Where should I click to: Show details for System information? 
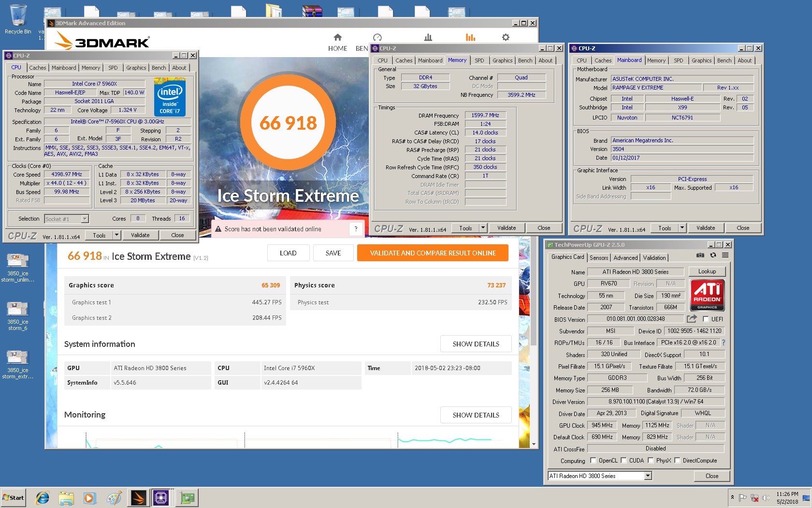coord(476,344)
